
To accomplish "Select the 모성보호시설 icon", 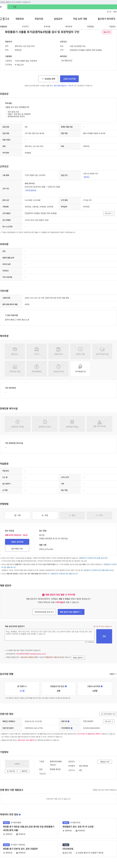I will pyautogui.click(x=58, y=369).
